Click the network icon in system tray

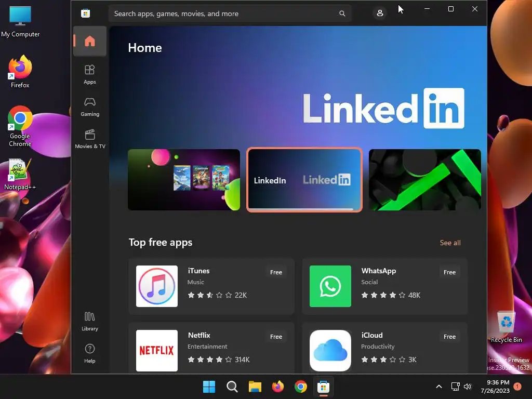(455, 387)
